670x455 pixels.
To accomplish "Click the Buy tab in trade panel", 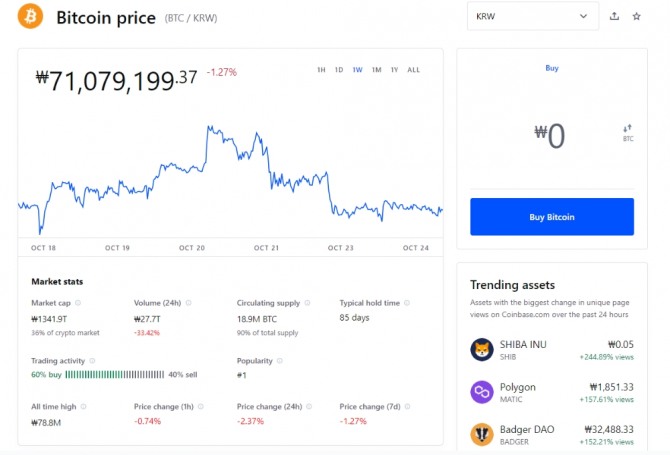I will click(552, 68).
